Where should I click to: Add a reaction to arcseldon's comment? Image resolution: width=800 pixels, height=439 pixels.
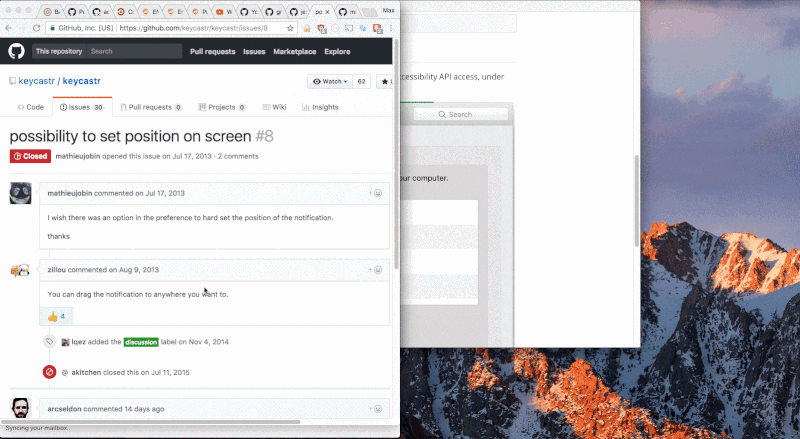[x=376, y=409]
